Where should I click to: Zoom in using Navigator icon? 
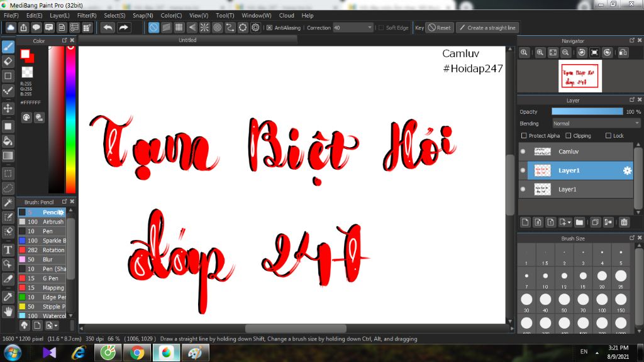[540, 53]
